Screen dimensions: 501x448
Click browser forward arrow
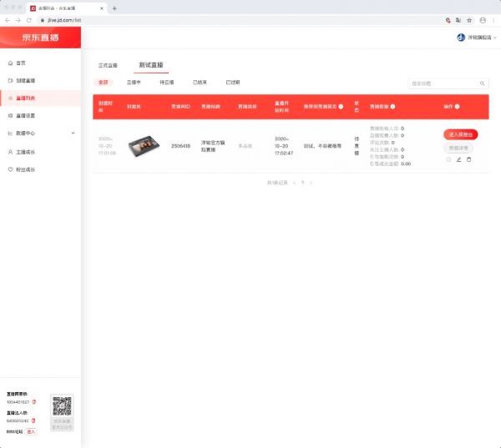pos(18,20)
